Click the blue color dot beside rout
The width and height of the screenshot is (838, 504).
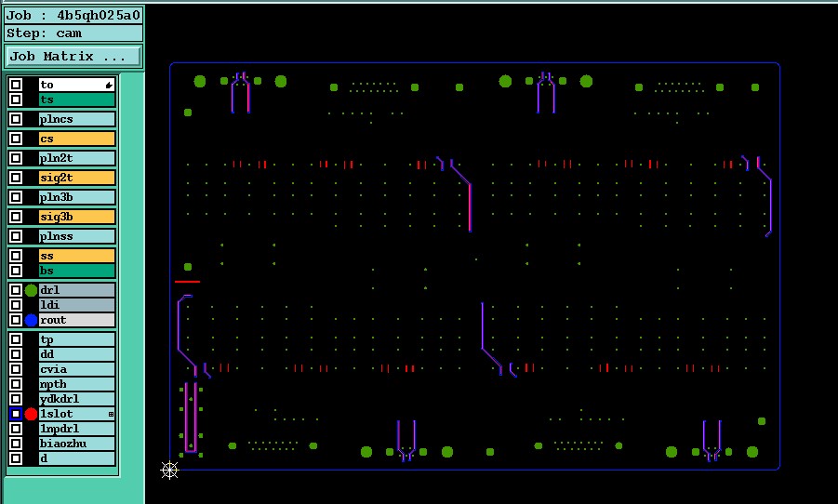point(31,320)
